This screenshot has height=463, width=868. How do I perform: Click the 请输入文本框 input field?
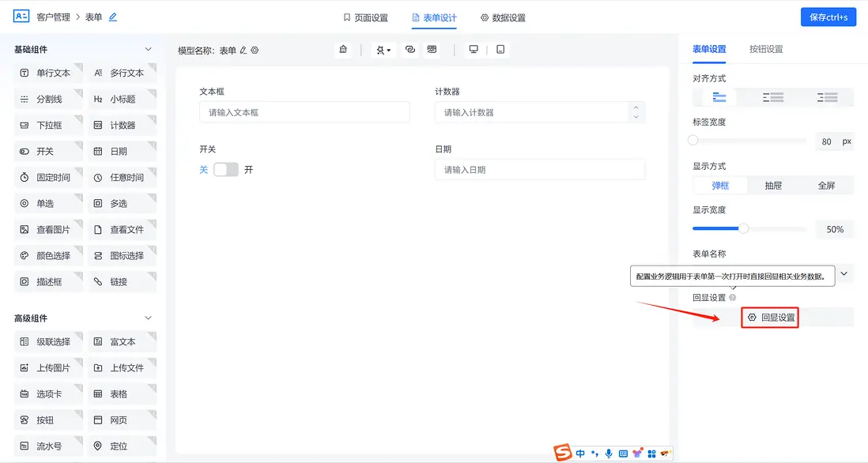pyautogui.click(x=304, y=111)
